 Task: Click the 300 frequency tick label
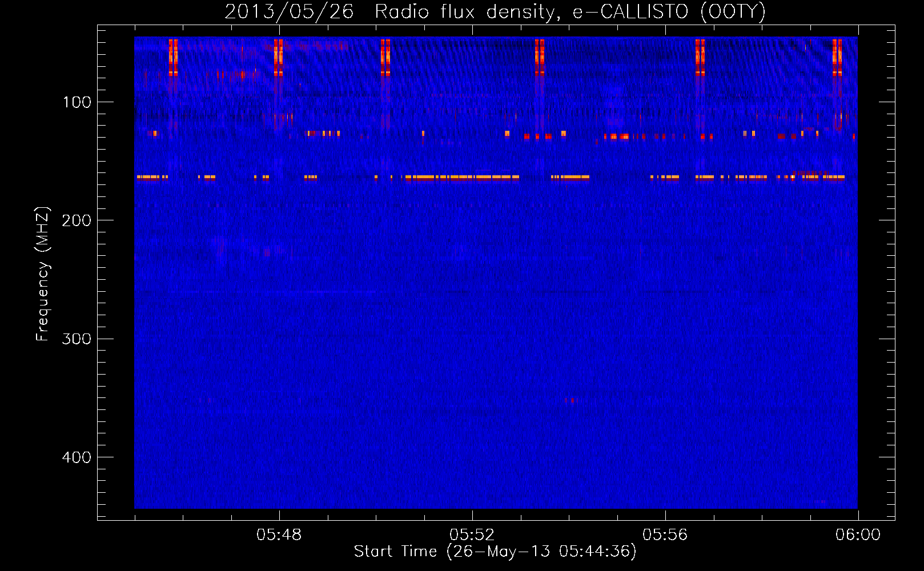coord(77,339)
